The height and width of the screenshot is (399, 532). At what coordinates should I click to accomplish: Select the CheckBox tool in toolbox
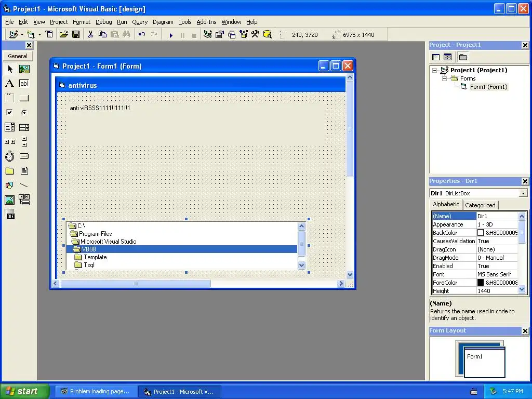pyautogui.click(x=10, y=112)
